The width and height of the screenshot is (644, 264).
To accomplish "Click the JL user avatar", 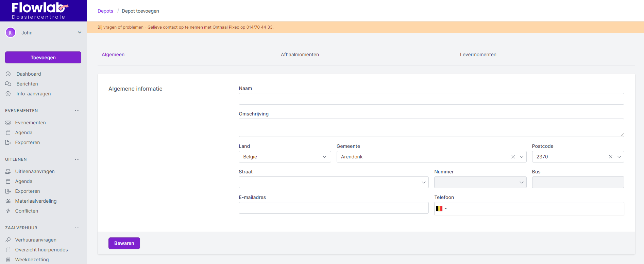I will [x=11, y=33].
